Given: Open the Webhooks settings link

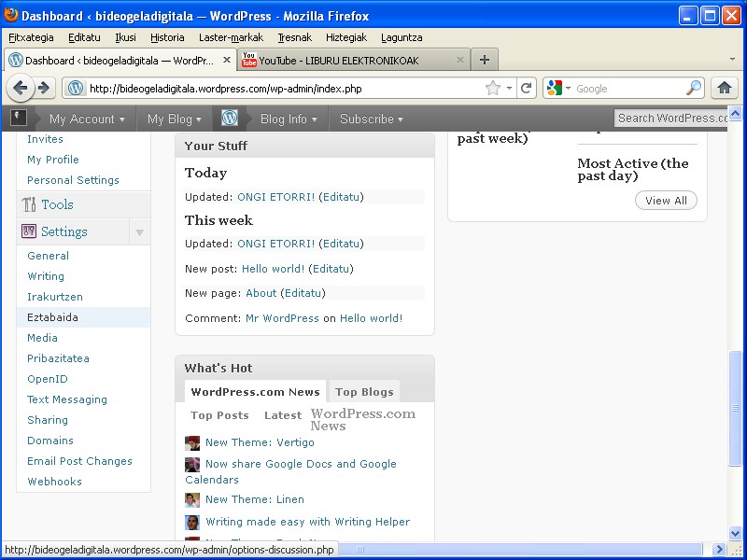Looking at the screenshot, I should point(54,482).
